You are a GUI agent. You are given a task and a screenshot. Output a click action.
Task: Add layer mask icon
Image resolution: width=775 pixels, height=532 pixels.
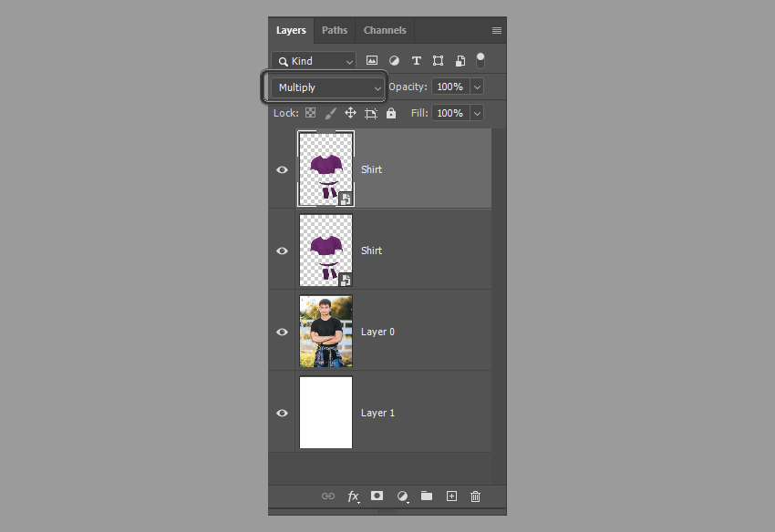pos(377,496)
